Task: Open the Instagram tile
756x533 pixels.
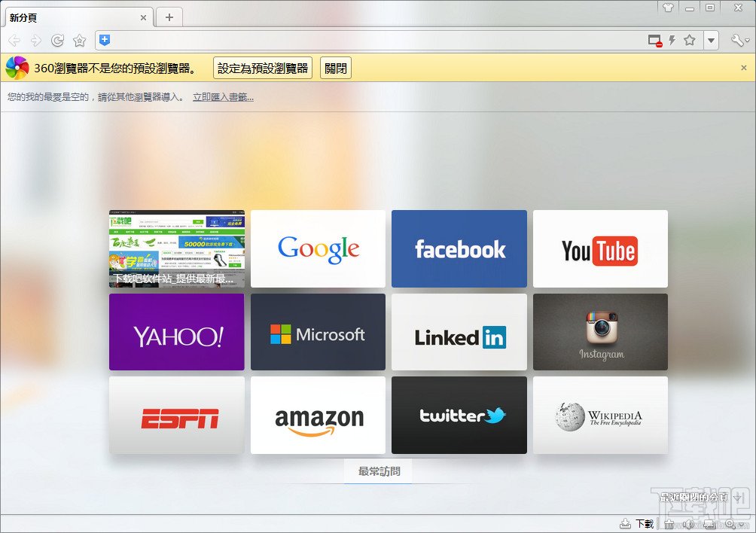Action: (600, 332)
